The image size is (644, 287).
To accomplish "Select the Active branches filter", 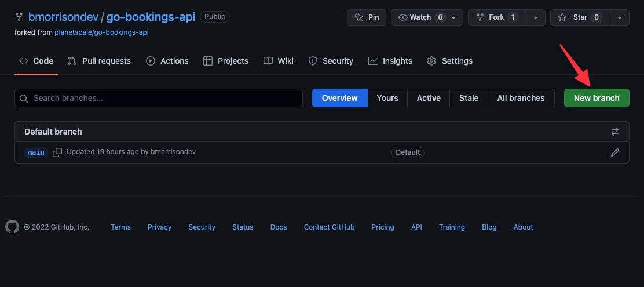I will pos(429,98).
